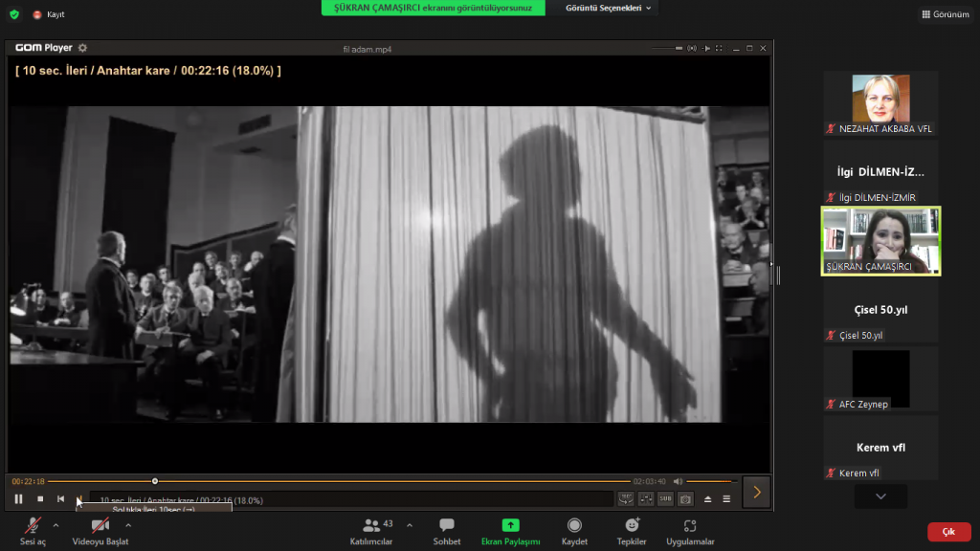
Task: Take a screenshot with the camera icon
Action: [685, 498]
